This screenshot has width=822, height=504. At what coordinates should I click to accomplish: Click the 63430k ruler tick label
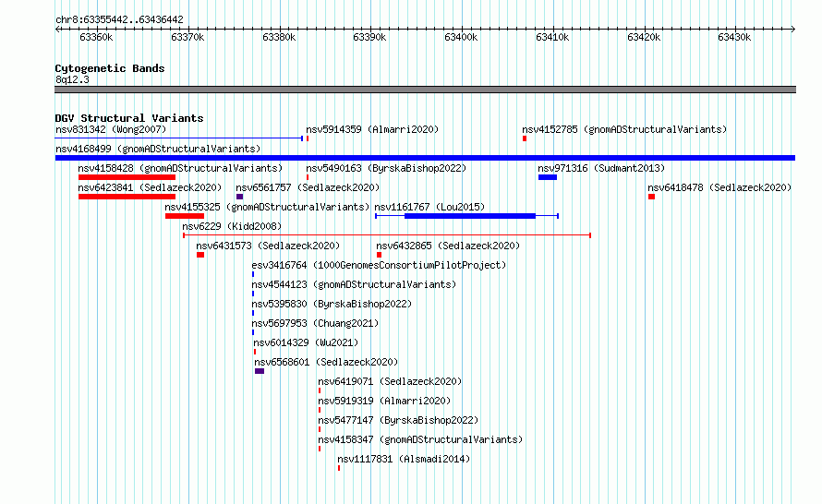[734, 37]
